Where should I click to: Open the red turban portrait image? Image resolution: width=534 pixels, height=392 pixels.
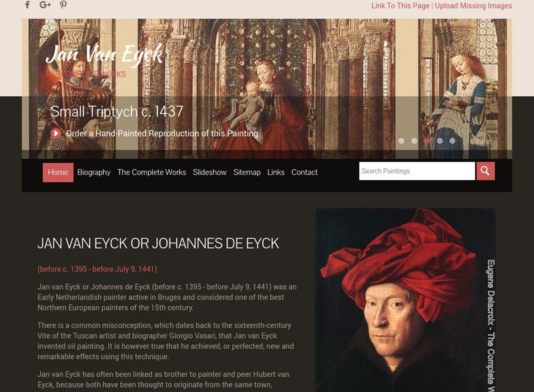[405, 300]
